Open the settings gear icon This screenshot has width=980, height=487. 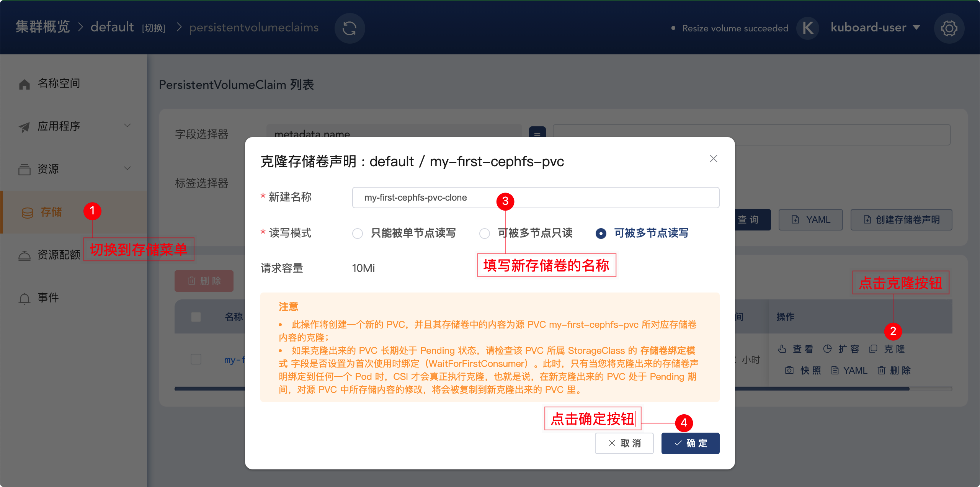(949, 28)
